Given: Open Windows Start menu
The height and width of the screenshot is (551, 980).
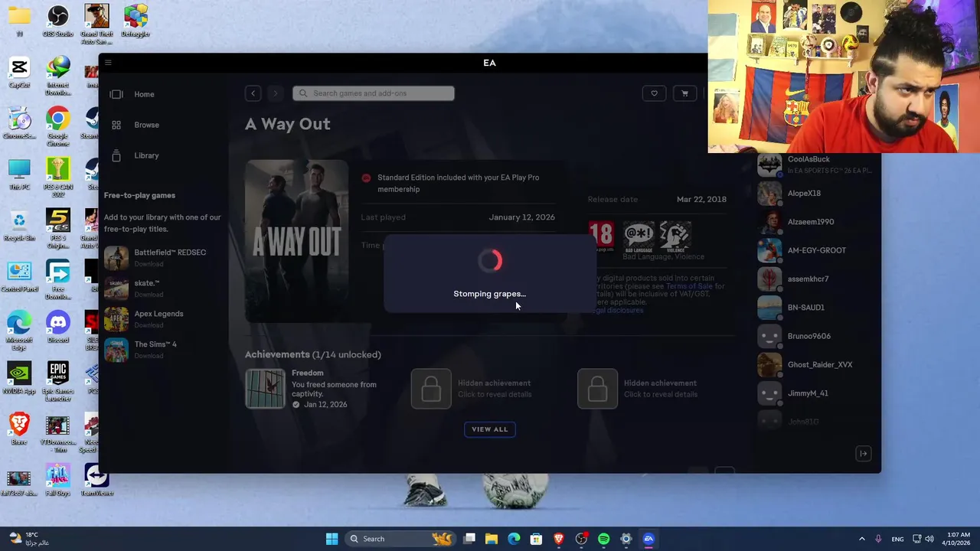Looking at the screenshot, I should click(332, 539).
